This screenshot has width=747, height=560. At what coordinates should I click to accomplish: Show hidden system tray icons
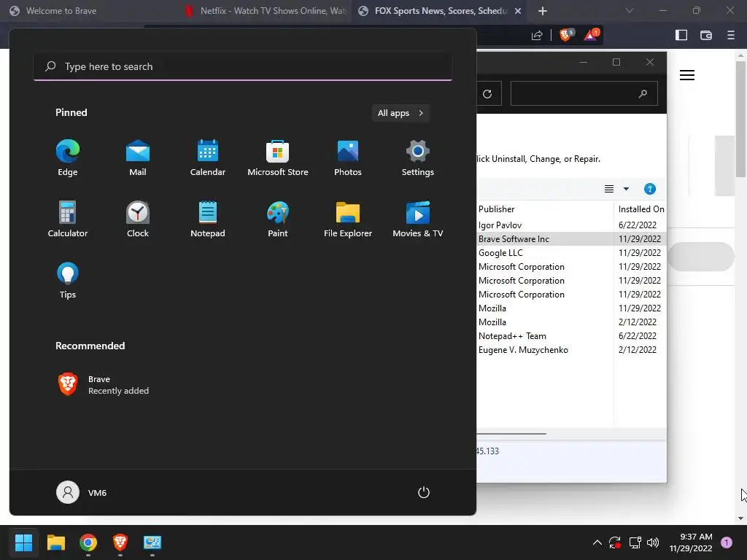coord(597,542)
